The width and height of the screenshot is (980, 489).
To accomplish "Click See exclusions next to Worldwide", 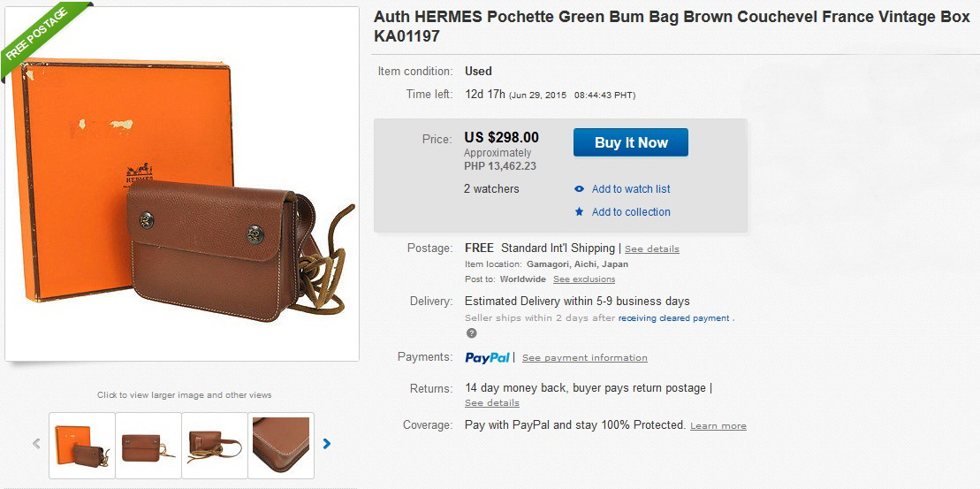I will [x=584, y=279].
